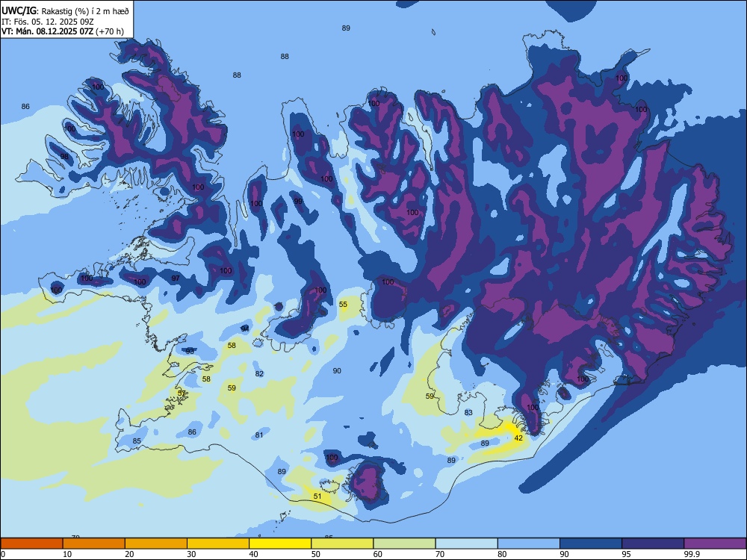Click the legend tick label 50
The height and width of the screenshot is (560, 747).
pos(315,554)
